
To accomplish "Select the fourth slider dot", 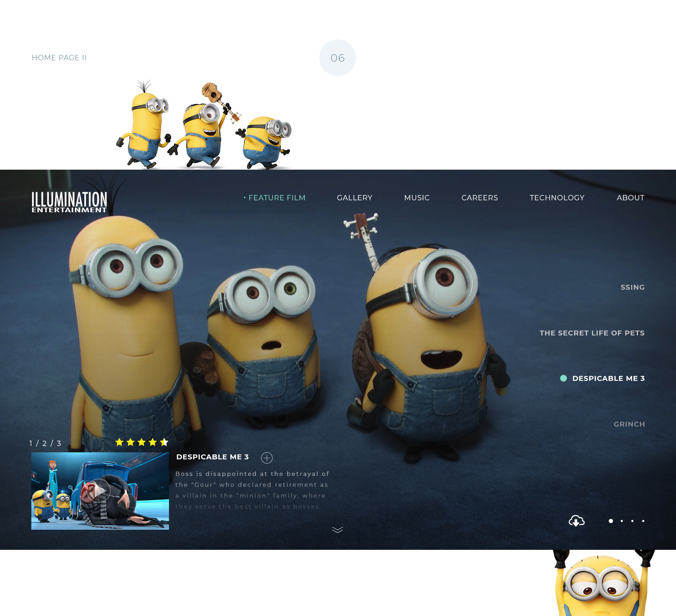I will [x=643, y=521].
